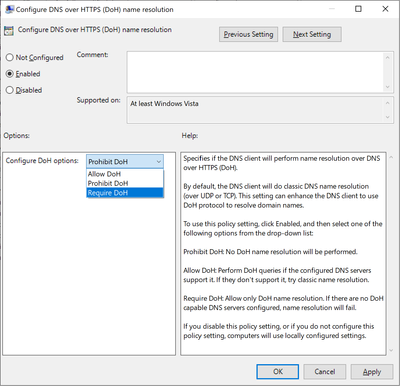Viewport: 400px width, 386px height.
Task: Click Help text starting 'Require DoH: Allow only'
Action: 283,303
